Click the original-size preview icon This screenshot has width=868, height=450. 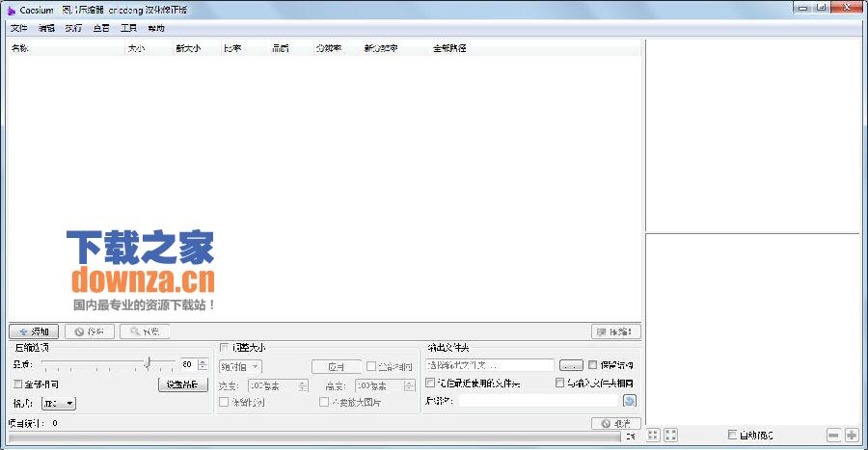671,436
